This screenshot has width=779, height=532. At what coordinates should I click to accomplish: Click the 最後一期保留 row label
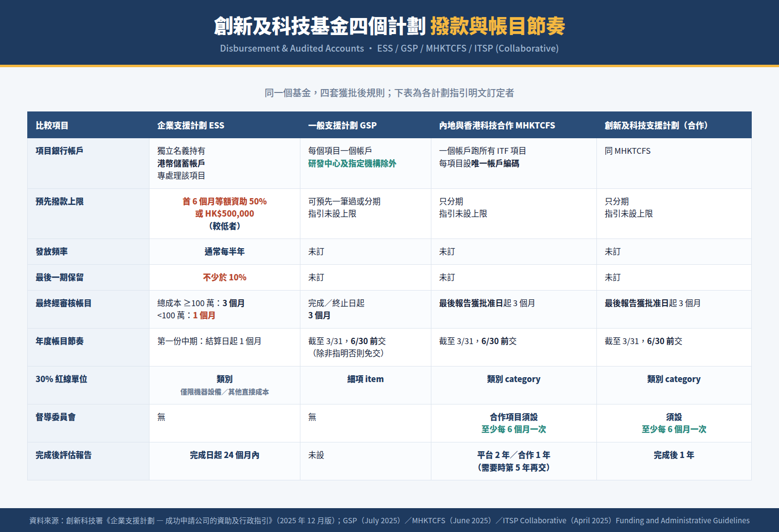59,277
